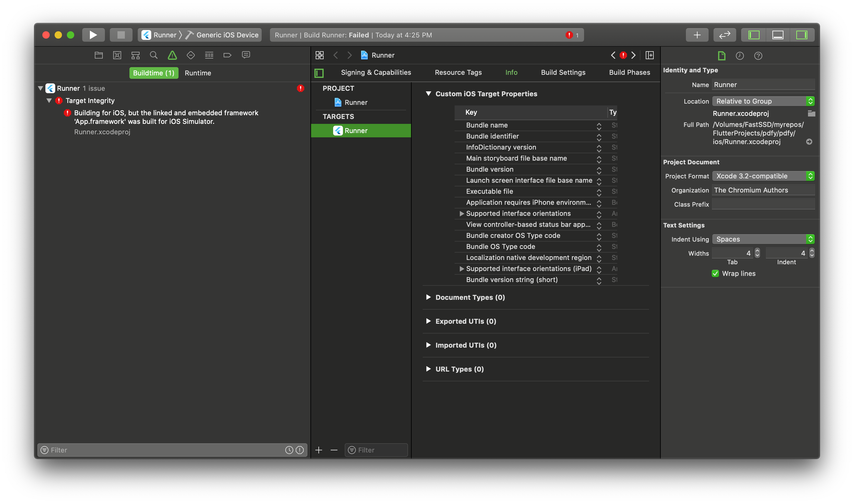Image resolution: width=854 pixels, height=504 pixels.
Task: Hide the right inspectors panel
Action: [801, 35]
